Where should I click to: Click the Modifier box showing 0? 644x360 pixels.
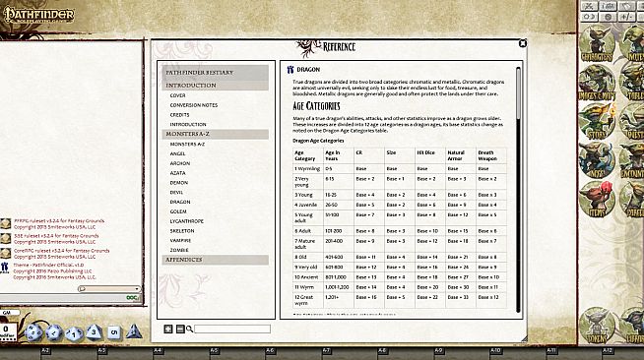click(x=8, y=331)
